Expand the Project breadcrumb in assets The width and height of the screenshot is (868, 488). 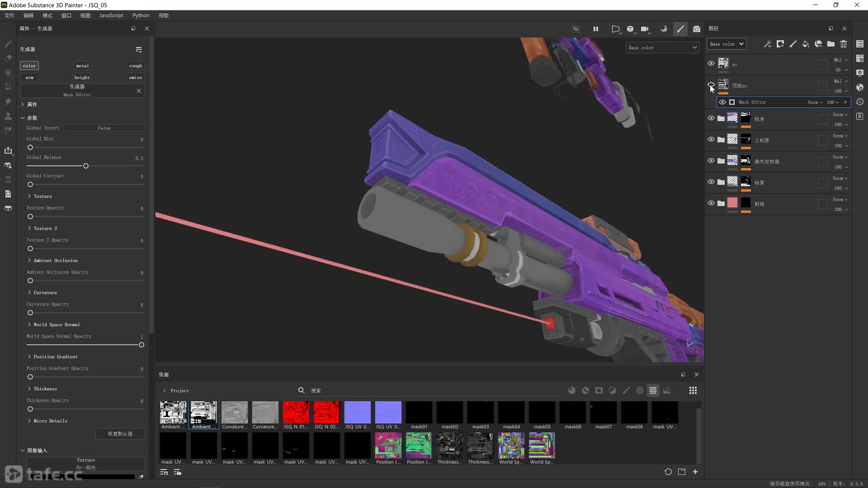165,390
